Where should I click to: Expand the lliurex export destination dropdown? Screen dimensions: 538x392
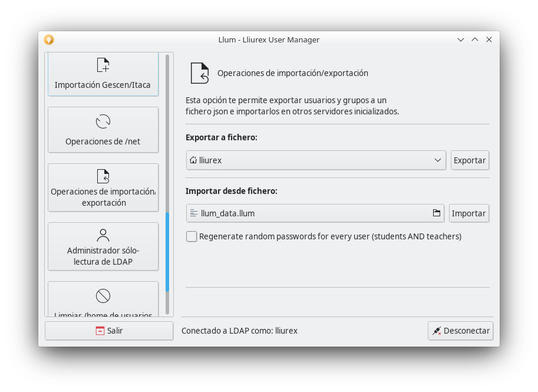click(x=315, y=160)
